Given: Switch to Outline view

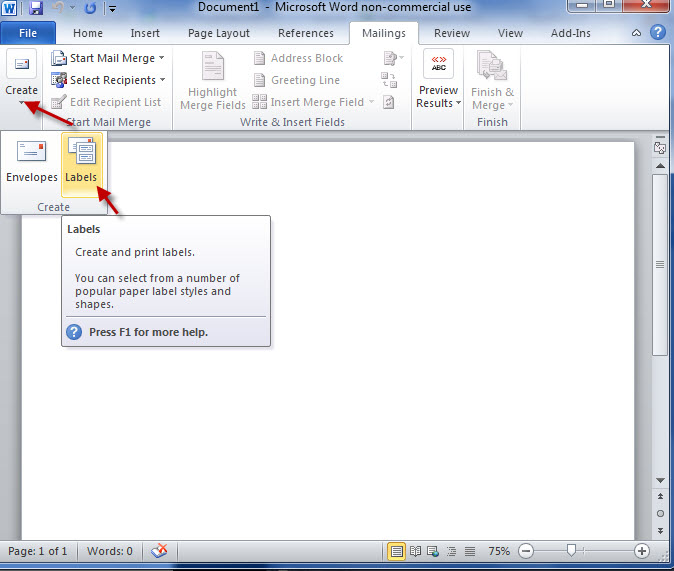Looking at the screenshot, I should [451, 551].
